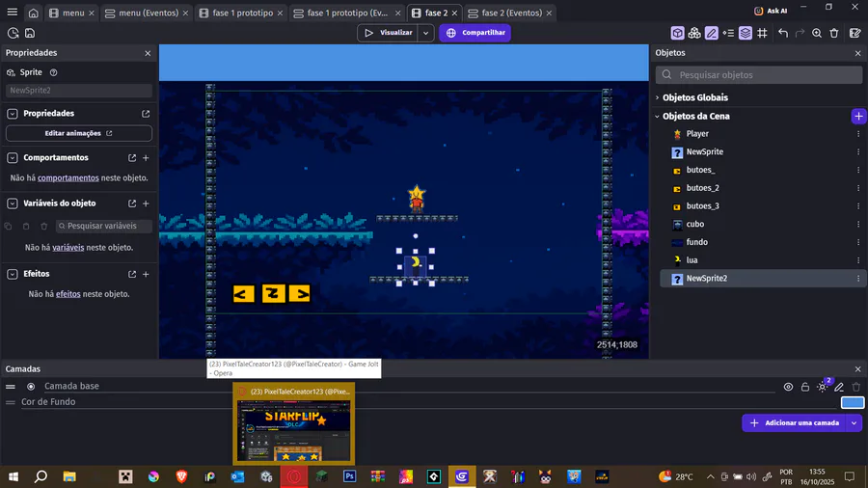
Task: Collapse the Propriedades section
Action: pyautogui.click(x=13, y=114)
